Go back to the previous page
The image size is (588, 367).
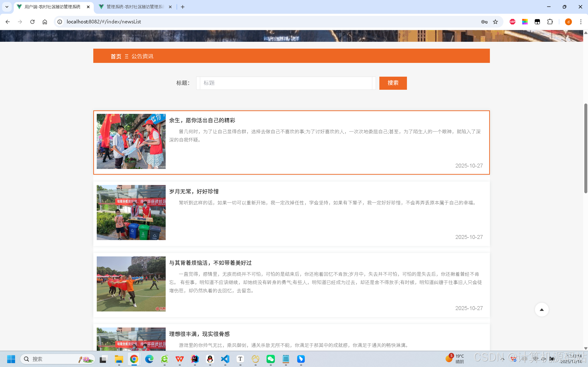coord(8,22)
